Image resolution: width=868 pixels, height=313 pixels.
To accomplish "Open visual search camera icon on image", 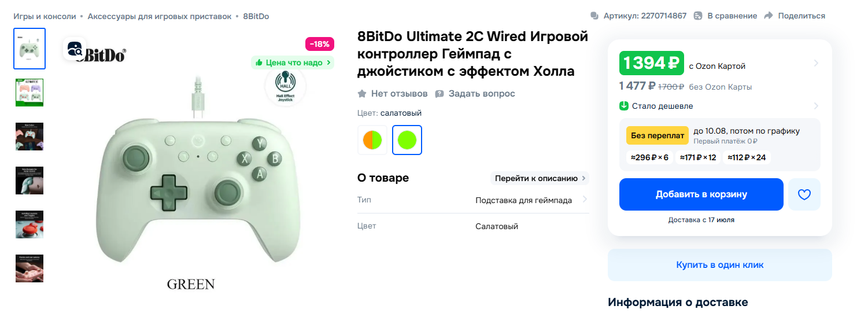I will (75, 49).
